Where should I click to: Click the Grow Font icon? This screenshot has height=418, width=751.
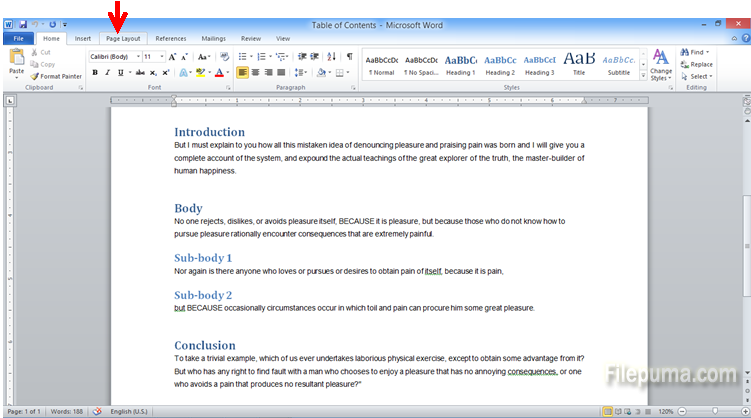[x=173, y=57]
